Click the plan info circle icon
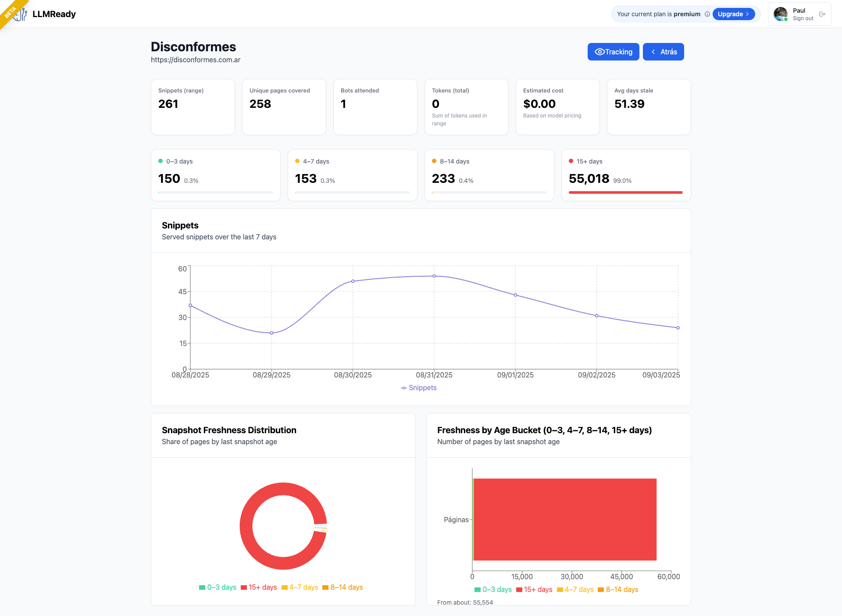The height and width of the screenshot is (616, 842). [707, 14]
